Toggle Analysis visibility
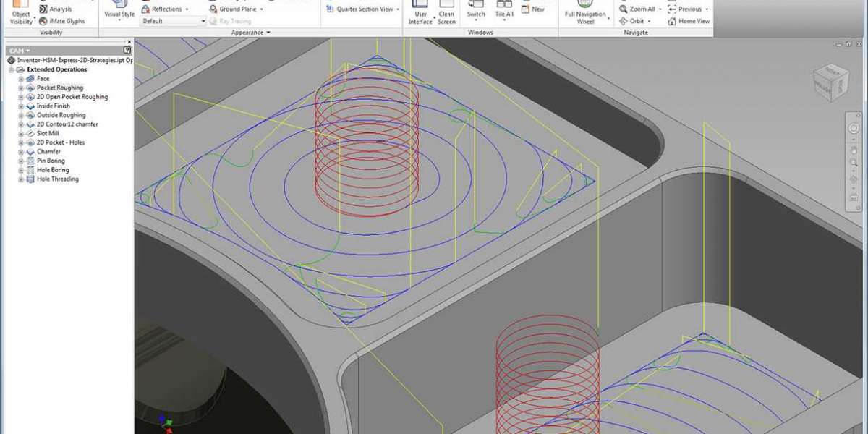 [43, 9]
